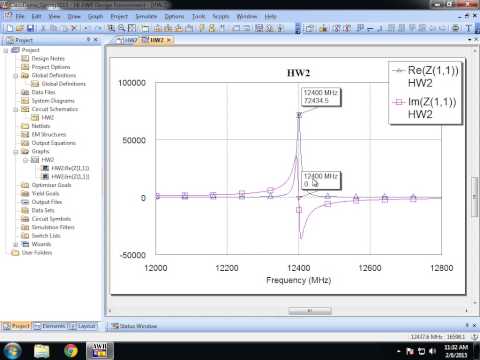
Task: Open the Edit menu
Action: click(x=36, y=16)
